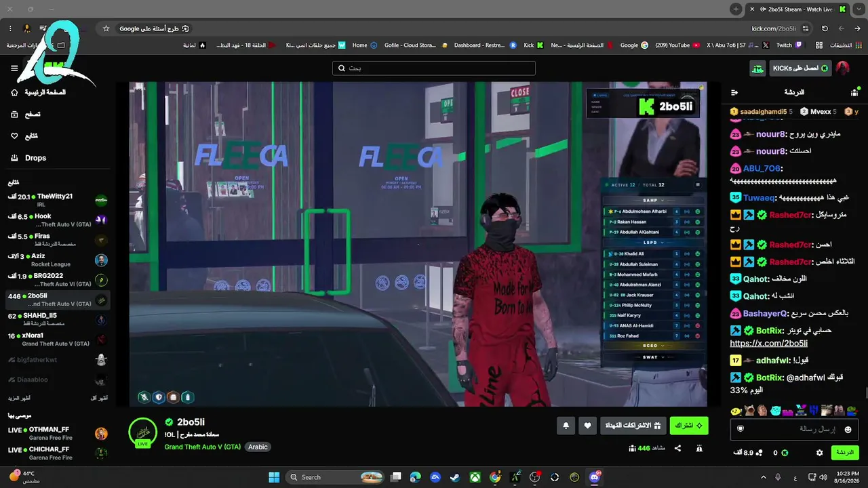
Task: Reload the Kick page
Action: [825, 28]
